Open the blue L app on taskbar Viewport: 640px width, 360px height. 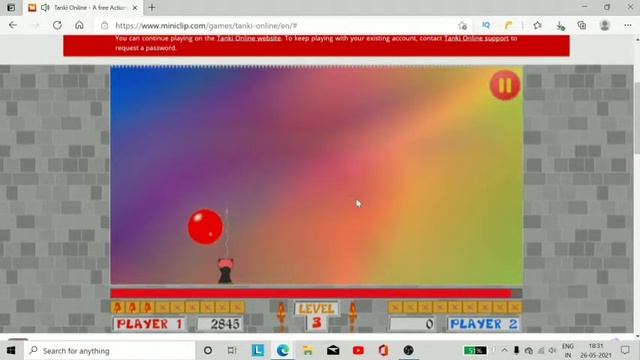point(258,350)
